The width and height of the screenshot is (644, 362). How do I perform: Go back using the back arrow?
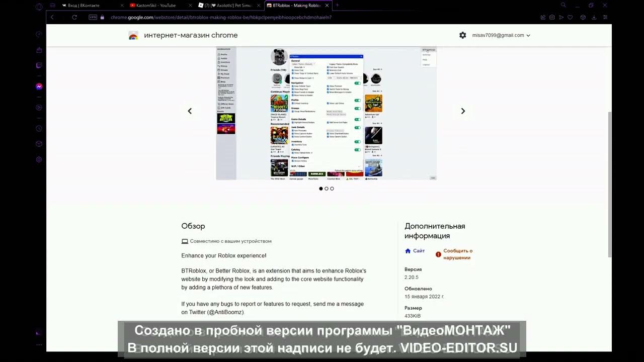pos(52,17)
